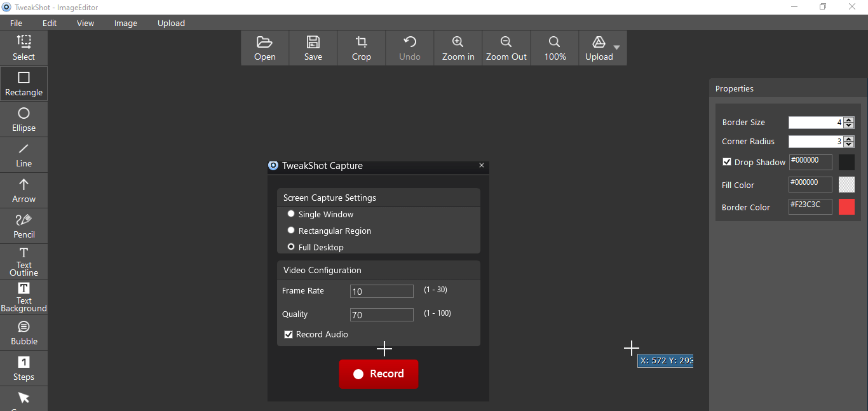The width and height of the screenshot is (868, 411).
Task: Open the red Border Color swatch
Action: click(x=846, y=206)
